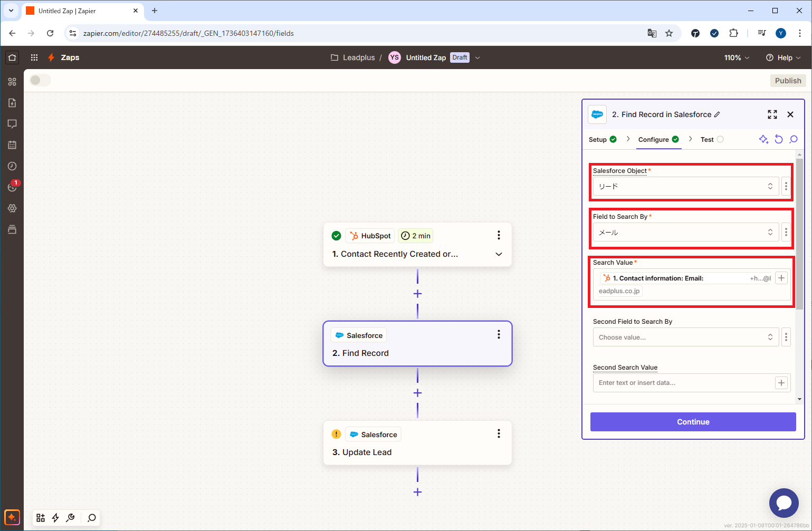Switch to the Test tab
Viewport: 812px width, 531px height.
(712, 139)
